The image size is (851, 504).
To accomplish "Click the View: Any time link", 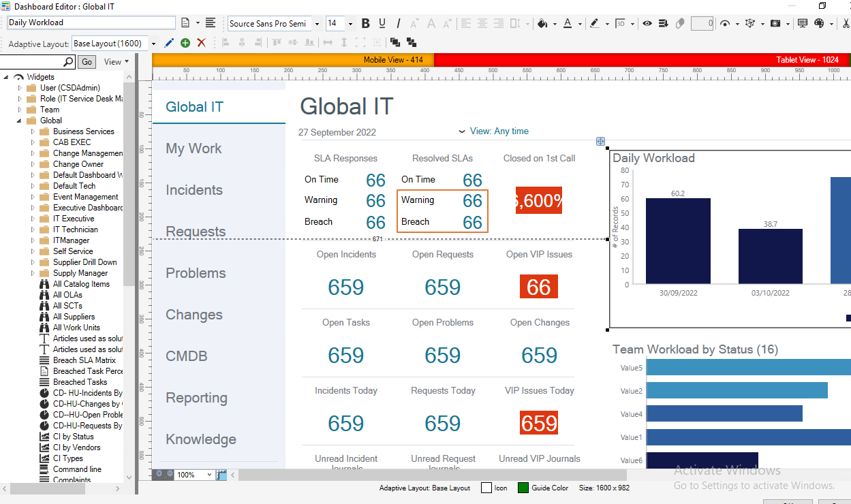I will pos(499,131).
